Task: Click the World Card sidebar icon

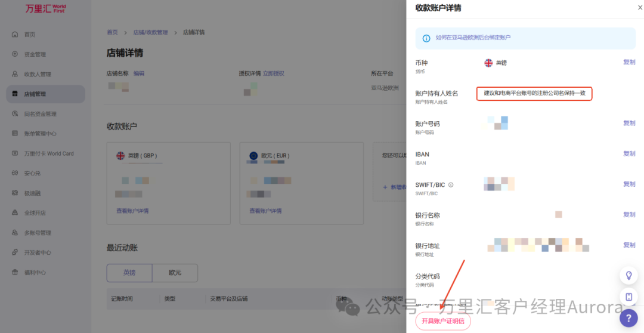Action: (15, 153)
